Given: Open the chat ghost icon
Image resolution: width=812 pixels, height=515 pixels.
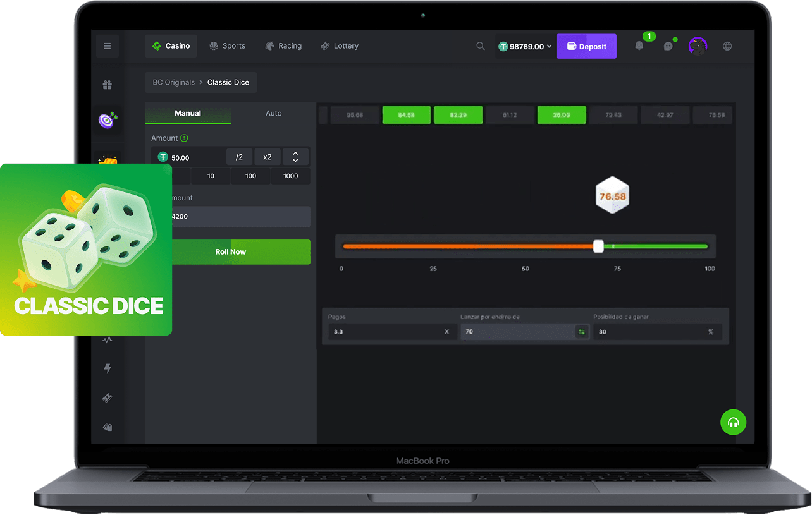Looking at the screenshot, I should coord(668,46).
